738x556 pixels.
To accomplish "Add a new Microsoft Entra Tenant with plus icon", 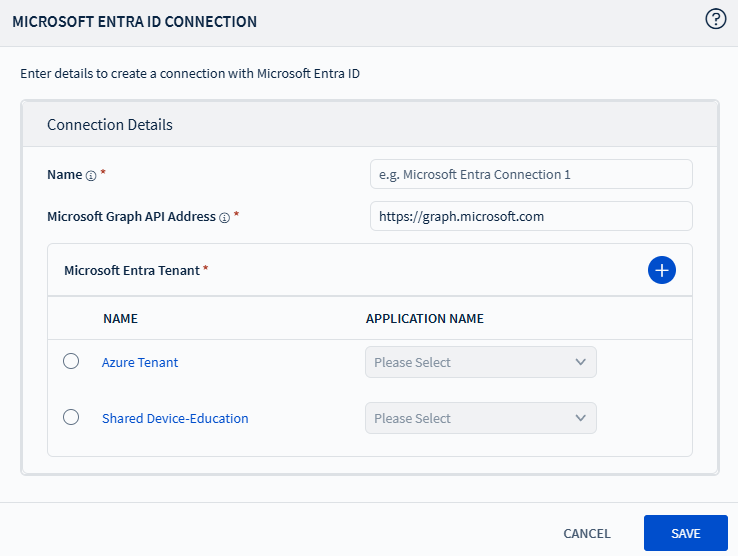I will [661, 270].
